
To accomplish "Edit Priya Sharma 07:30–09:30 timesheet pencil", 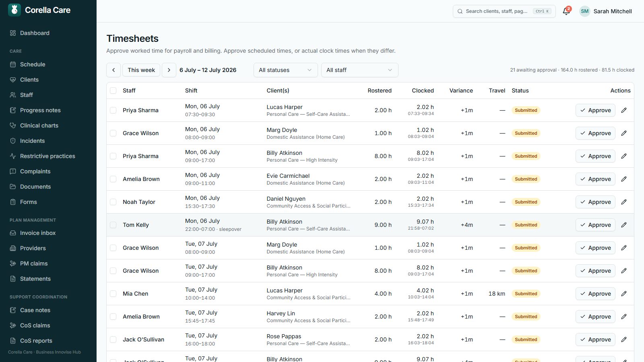I will click(624, 110).
